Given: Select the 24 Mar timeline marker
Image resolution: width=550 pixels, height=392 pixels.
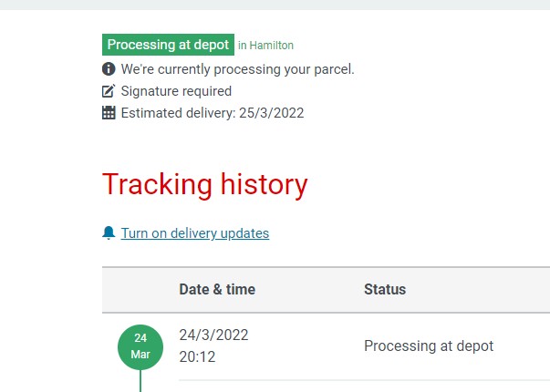Looking at the screenshot, I should point(140,346).
